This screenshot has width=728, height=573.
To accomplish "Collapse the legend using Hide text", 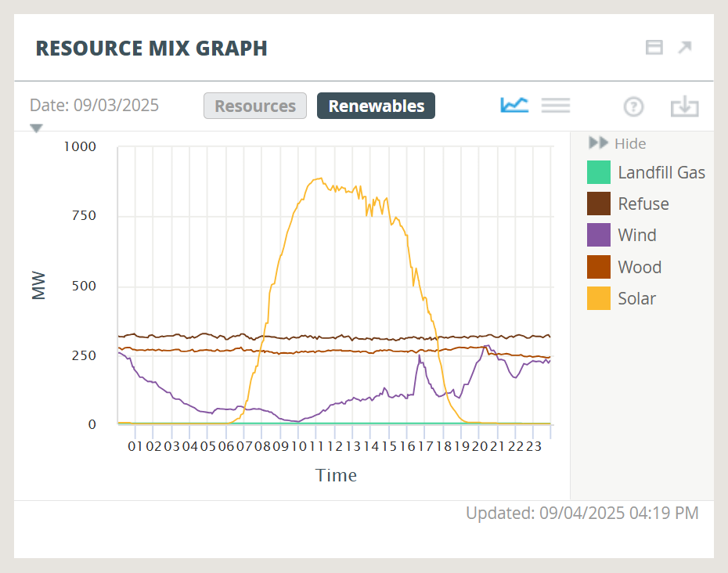I will [630, 143].
